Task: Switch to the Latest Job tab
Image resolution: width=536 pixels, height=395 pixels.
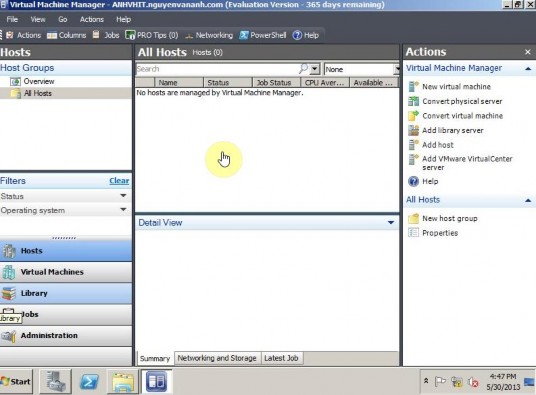Action: [x=281, y=358]
